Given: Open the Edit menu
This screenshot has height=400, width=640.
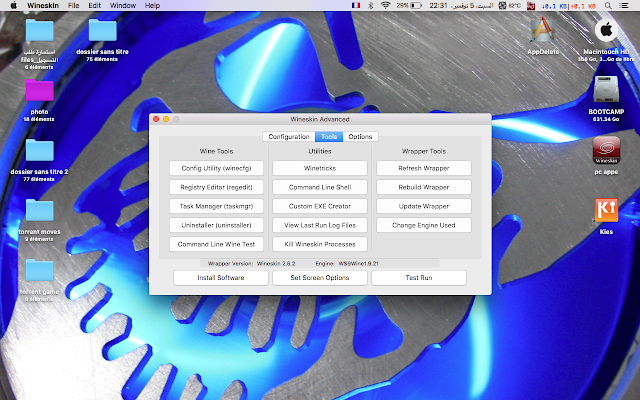Looking at the screenshot, I should pos(95,5).
